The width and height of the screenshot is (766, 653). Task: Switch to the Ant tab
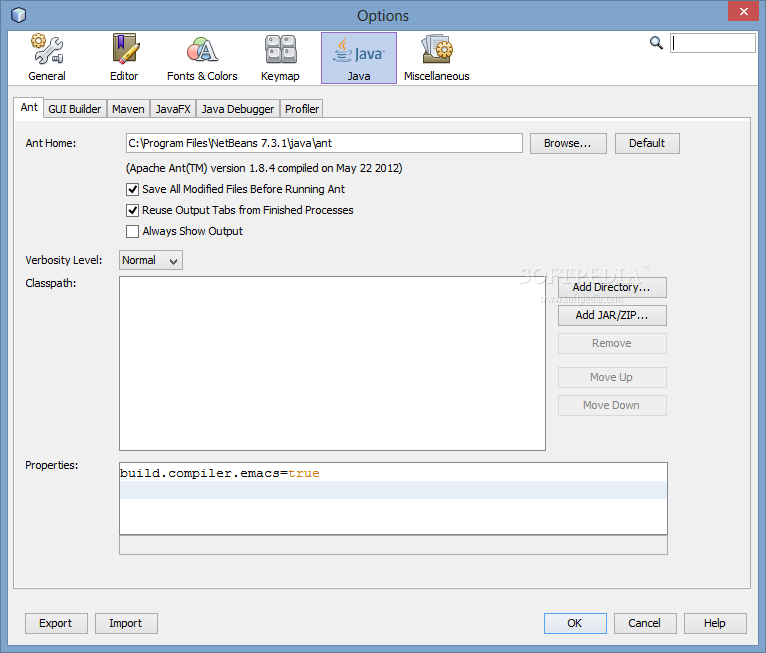(29, 107)
